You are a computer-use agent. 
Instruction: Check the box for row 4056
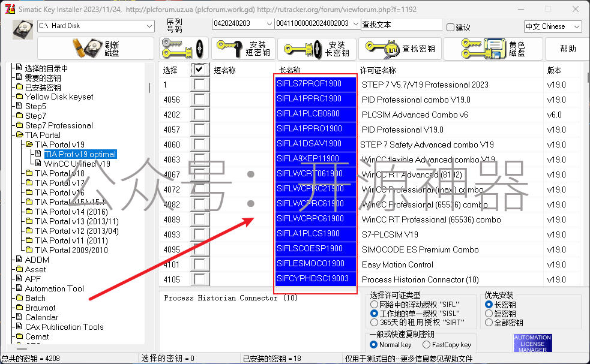[x=199, y=100]
